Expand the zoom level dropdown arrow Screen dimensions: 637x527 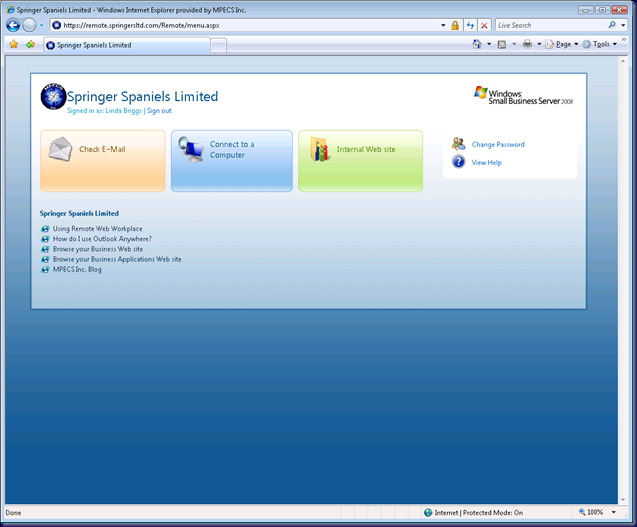[614, 512]
